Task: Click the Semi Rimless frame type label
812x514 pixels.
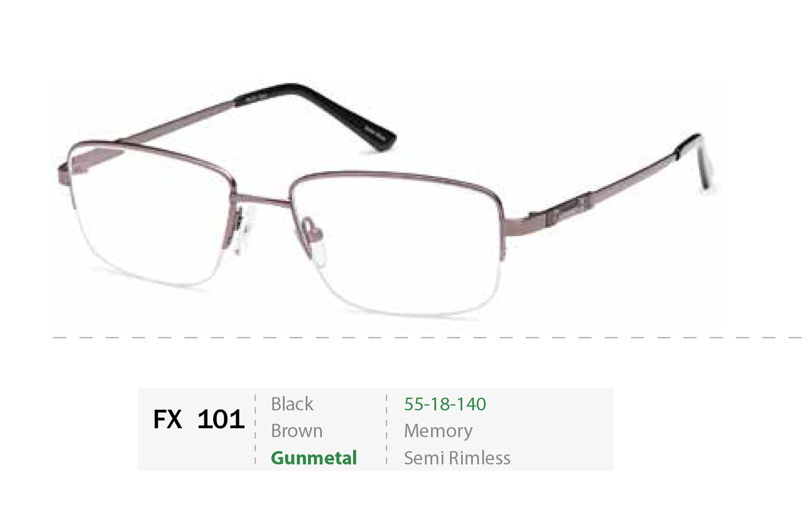Action: 457,458
